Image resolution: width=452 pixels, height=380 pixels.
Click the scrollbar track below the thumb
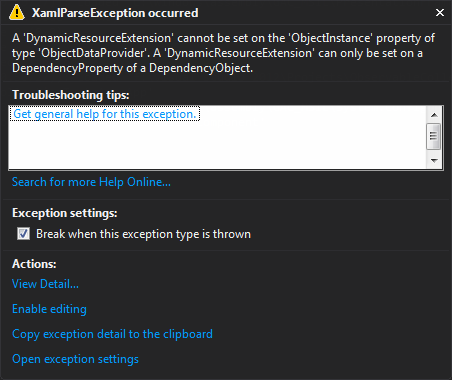[434, 152]
